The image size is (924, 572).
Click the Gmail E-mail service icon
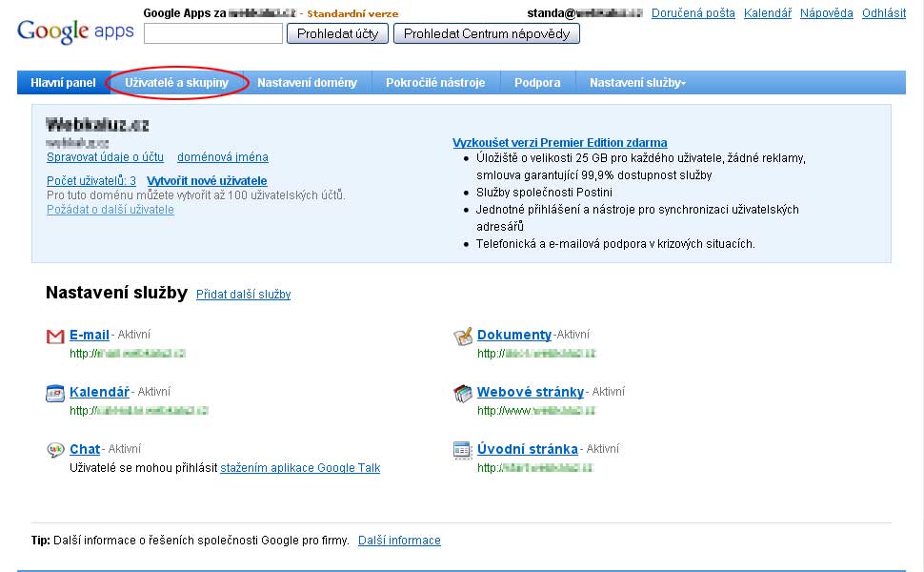(55, 337)
